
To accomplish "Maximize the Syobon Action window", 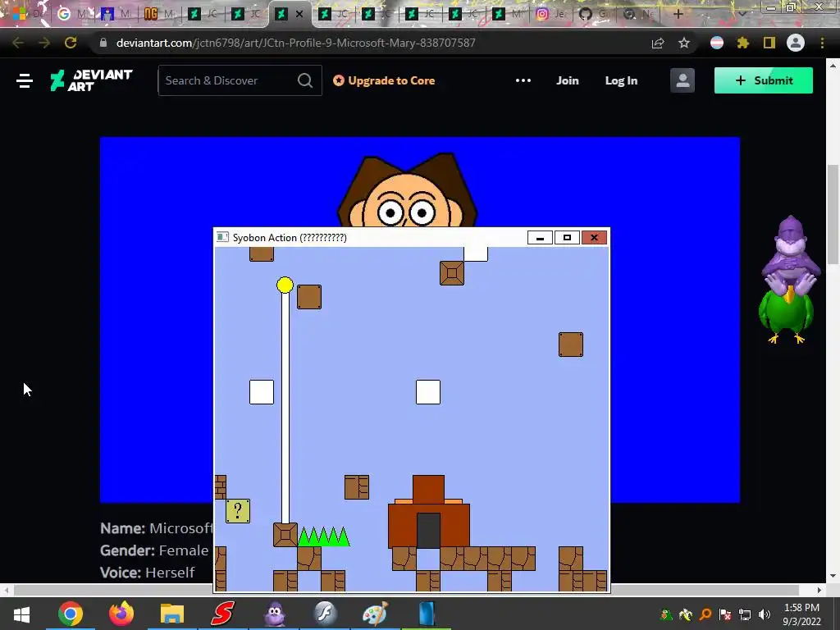I will 567,237.
